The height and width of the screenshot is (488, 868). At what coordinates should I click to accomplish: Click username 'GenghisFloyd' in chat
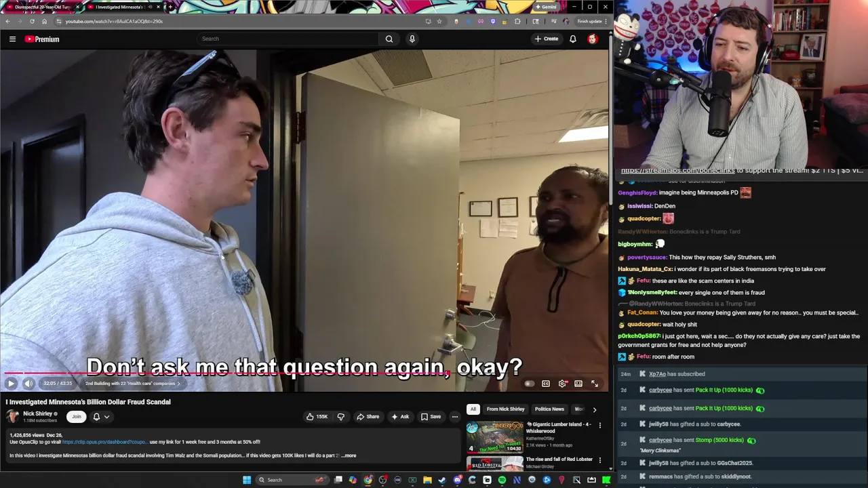tap(637, 192)
